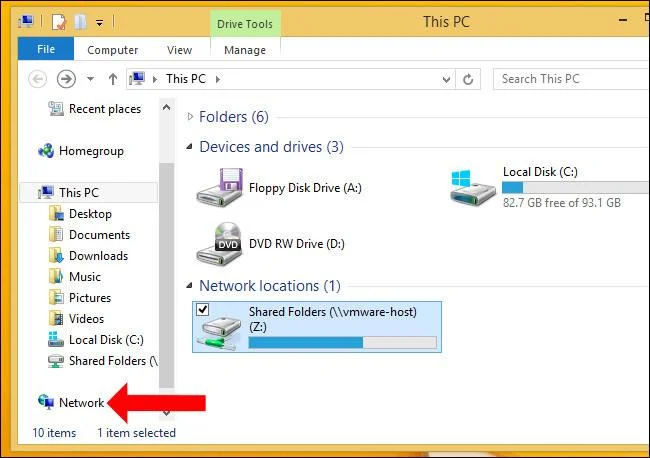Expand the arrow after This PC breadcrumb
The height and width of the screenshot is (458, 650).
click(218, 79)
